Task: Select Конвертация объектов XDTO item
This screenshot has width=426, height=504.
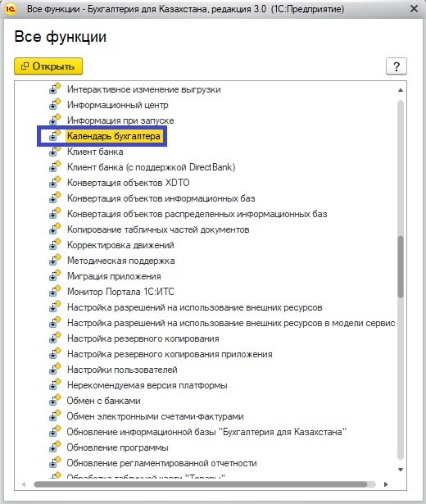Action: click(128, 183)
